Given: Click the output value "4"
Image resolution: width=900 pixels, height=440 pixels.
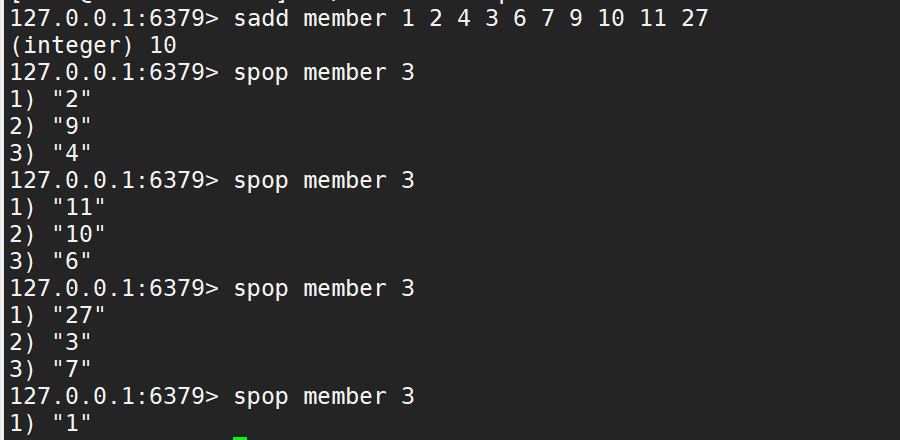Looking at the screenshot, I should click(x=72, y=153).
